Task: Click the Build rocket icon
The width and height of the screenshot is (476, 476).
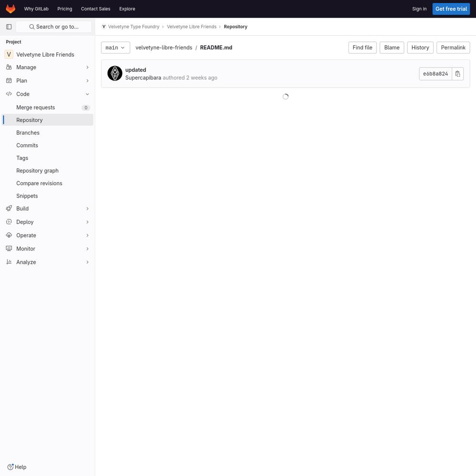Action: click(9, 208)
